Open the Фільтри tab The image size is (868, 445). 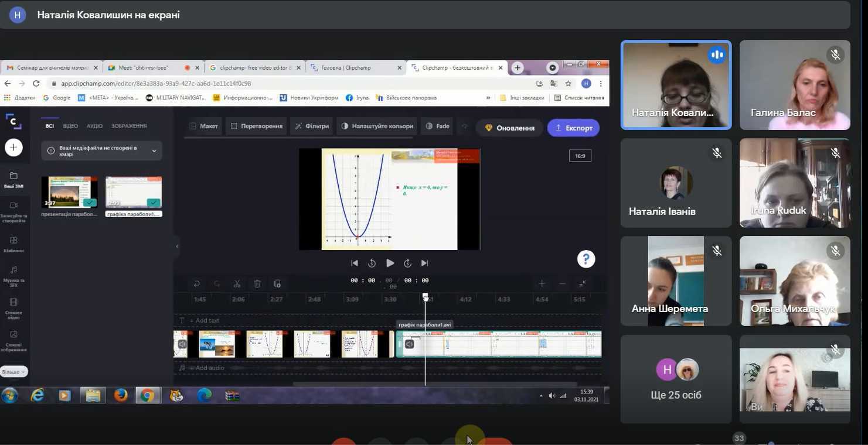pyautogui.click(x=312, y=126)
